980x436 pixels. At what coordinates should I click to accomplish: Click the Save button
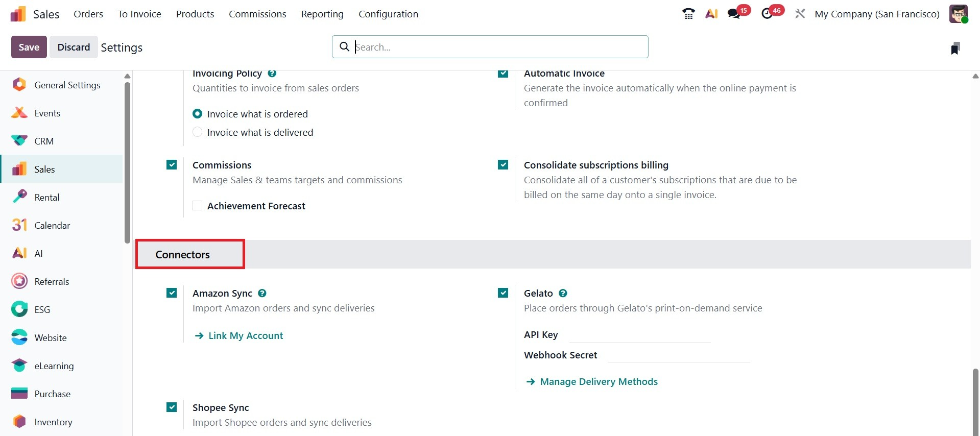click(29, 47)
